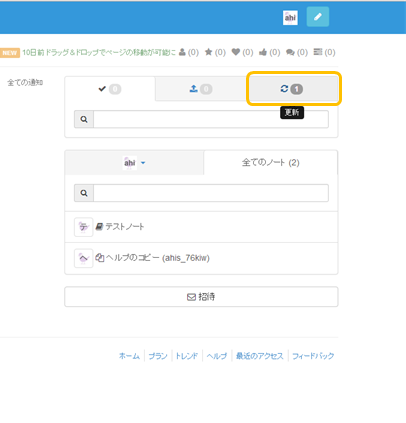
Task: Click the pencil edit button in header
Action: [318, 17]
